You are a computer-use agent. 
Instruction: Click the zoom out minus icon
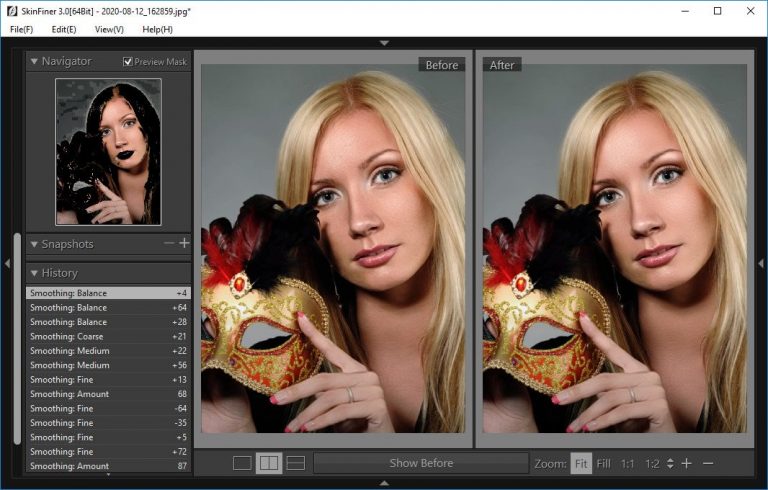tap(708, 463)
